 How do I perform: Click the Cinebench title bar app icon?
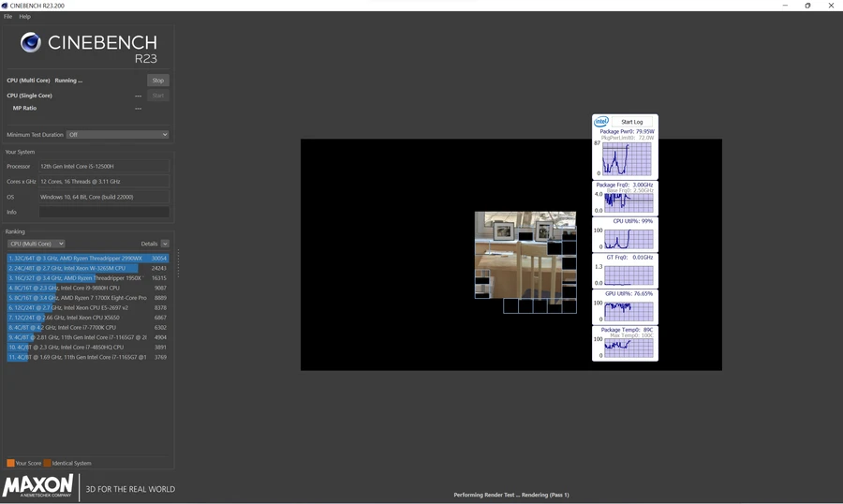[5, 6]
